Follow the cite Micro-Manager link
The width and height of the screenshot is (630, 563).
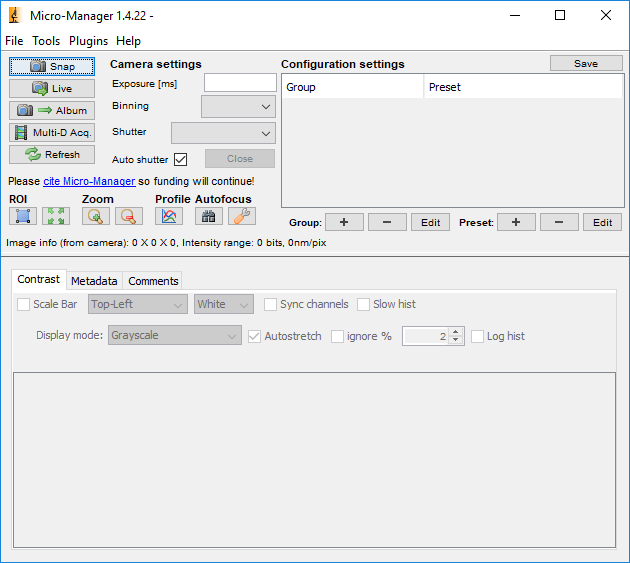pos(89,181)
